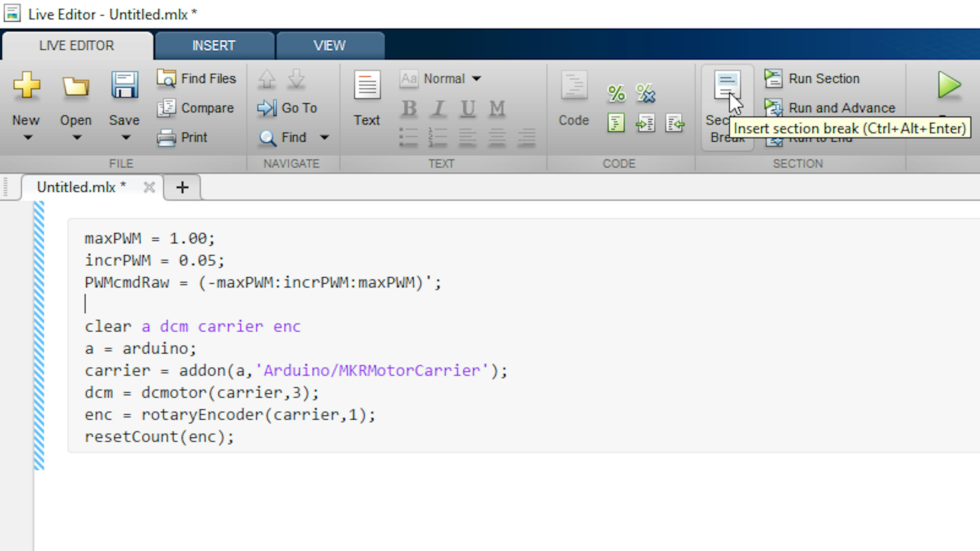This screenshot has width=980, height=551.
Task: Click the enc = rotaryEncoder line
Action: tap(230, 415)
